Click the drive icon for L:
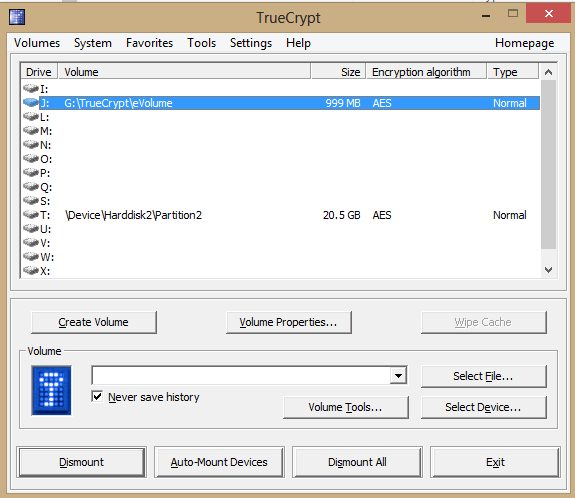 [31, 117]
